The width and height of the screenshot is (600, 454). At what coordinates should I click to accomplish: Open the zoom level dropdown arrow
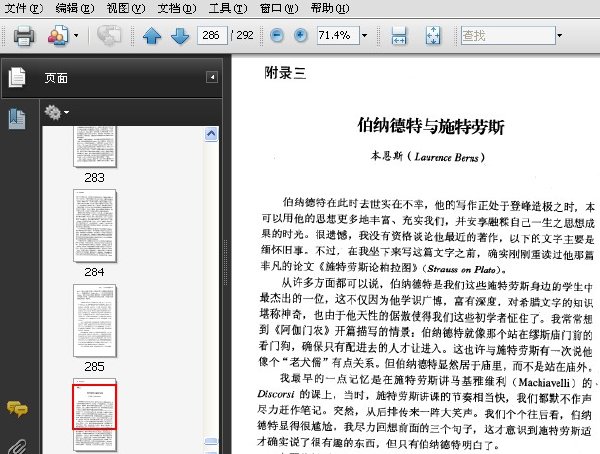pos(365,36)
